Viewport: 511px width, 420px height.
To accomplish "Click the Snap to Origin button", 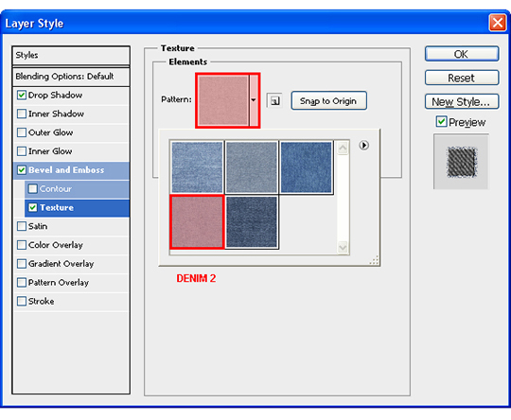I will pyautogui.click(x=328, y=100).
